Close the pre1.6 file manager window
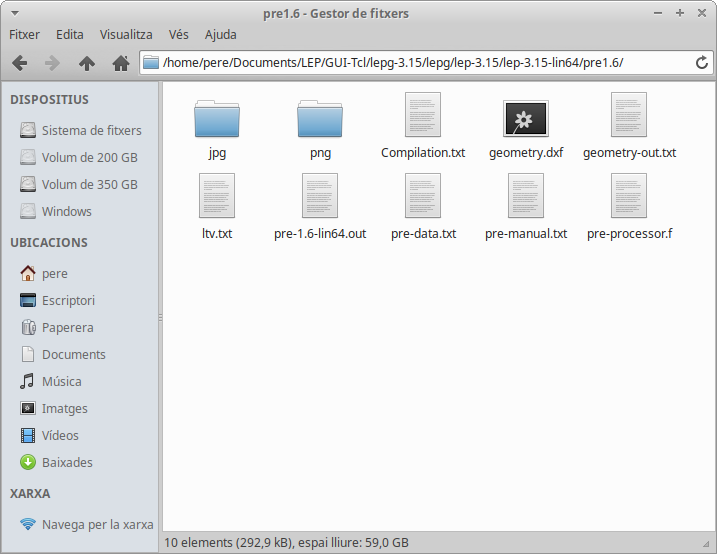 [702, 13]
